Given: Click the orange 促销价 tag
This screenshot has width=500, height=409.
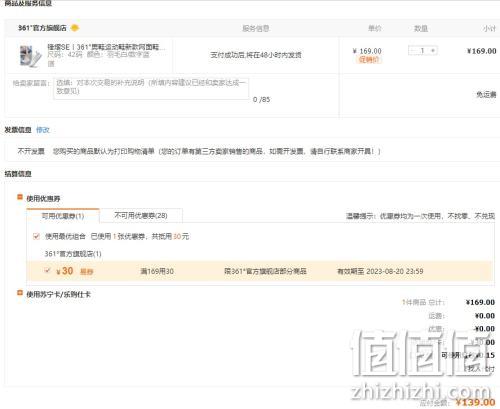Looking at the screenshot, I should (369, 60).
